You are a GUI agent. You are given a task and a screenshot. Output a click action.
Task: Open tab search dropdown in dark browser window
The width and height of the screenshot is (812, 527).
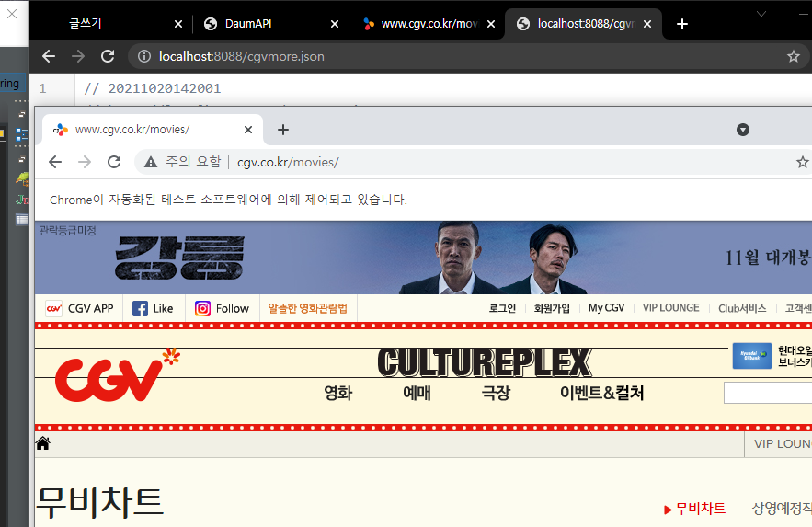pos(761,14)
